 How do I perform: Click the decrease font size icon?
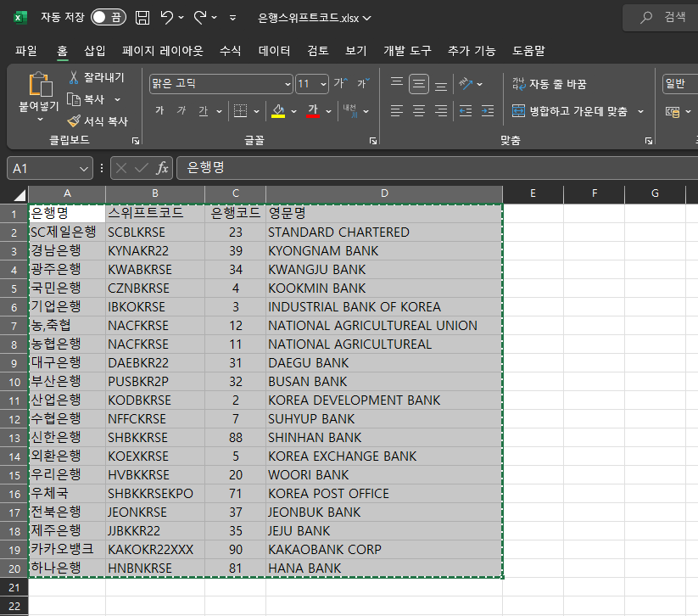pos(363,83)
